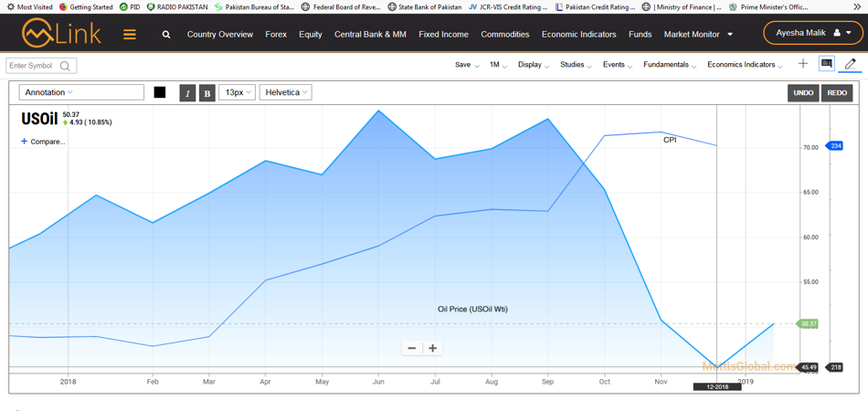The height and width of the screenshot is (411, 868).
Task: Toggle bold annotation text
Action: coord(207,93)
